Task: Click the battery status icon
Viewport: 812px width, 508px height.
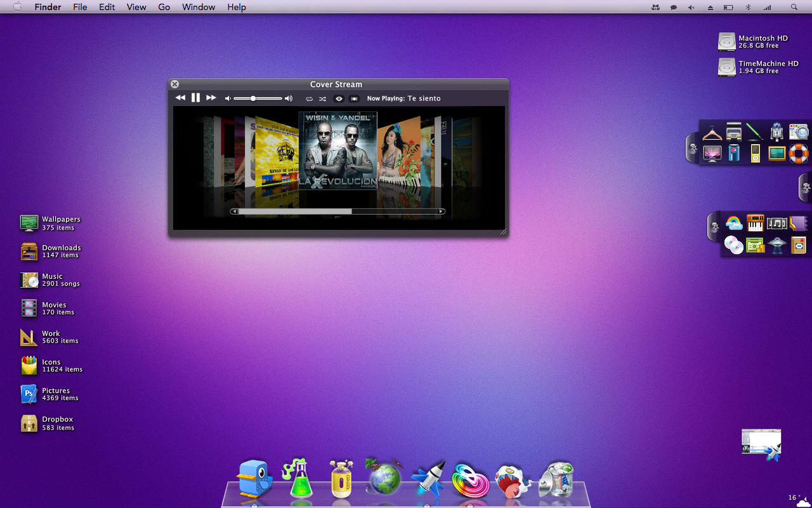Action: point(729,7)
